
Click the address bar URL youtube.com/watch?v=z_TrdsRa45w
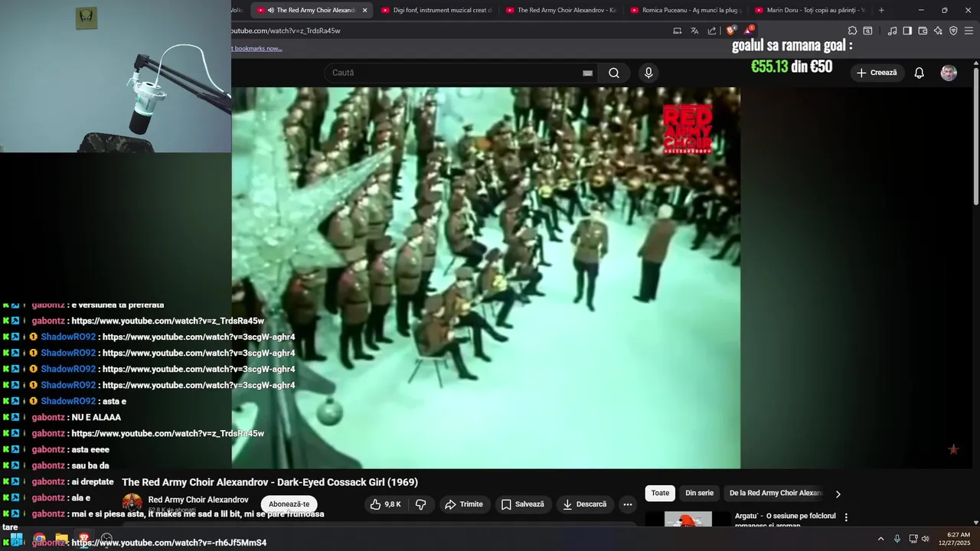pyautogui.click(x=285, y=31)
